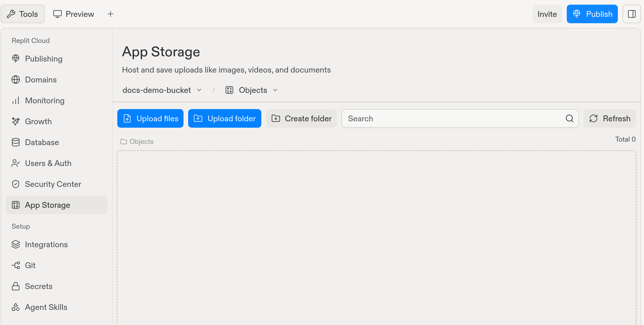Open the Tools tab
644x325 pixels.
click(x=23, y=14)
